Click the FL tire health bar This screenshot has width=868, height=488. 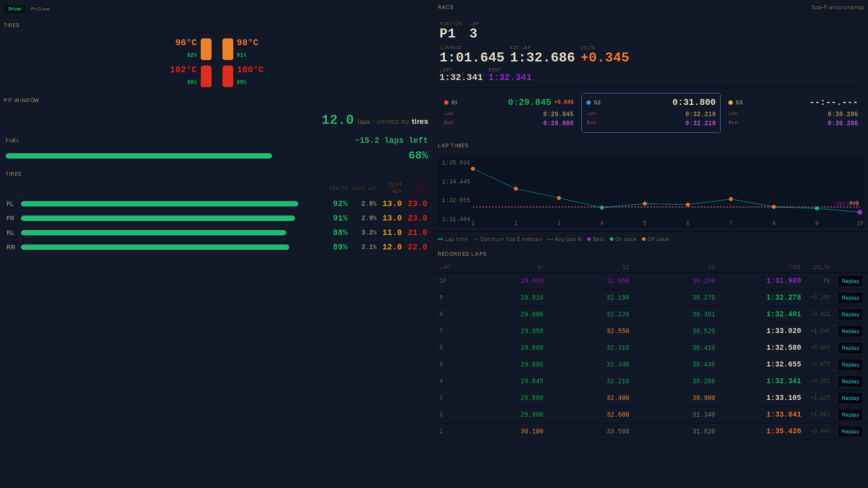[160, 204]
